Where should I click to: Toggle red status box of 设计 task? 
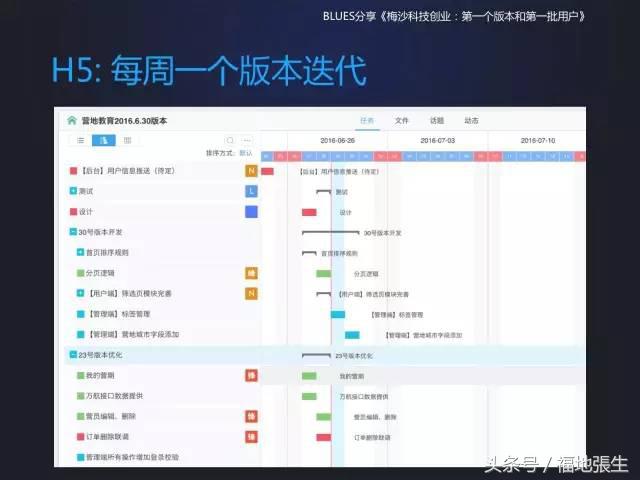73,211
